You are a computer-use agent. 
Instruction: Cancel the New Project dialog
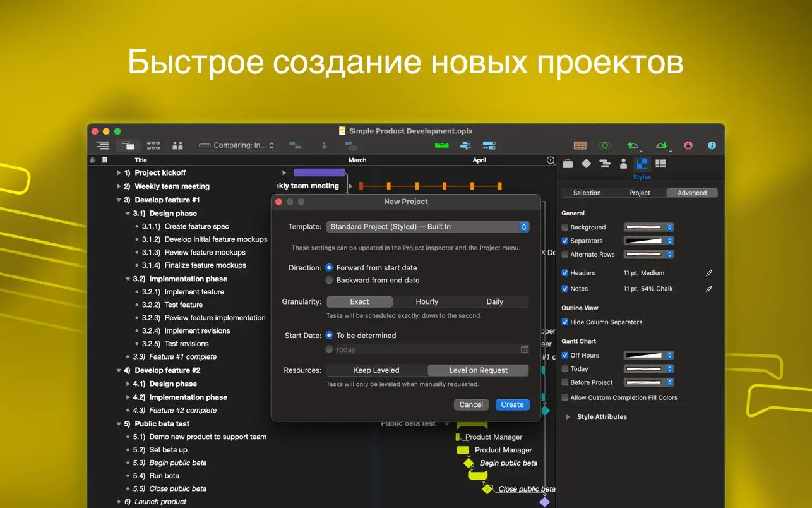point(471,405)
